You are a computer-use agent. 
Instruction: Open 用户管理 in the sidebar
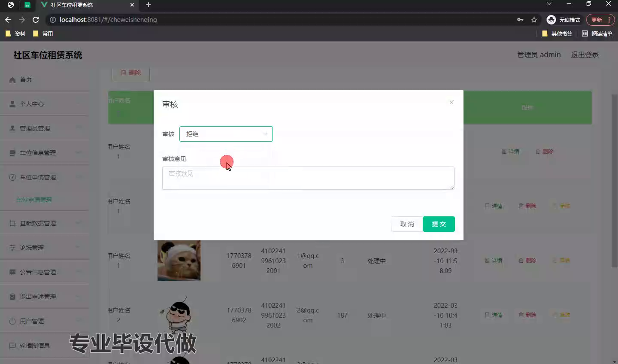tap(32, 321)
